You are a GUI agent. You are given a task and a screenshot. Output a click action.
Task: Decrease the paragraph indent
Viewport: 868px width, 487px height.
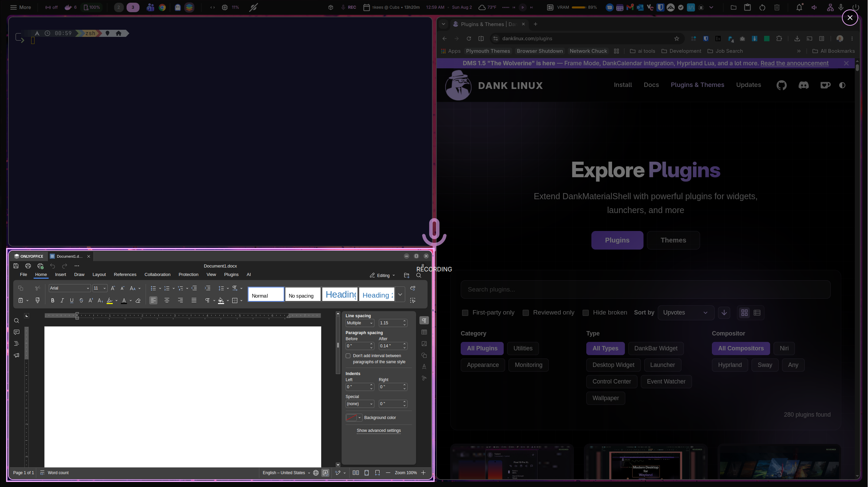point(194,288)
